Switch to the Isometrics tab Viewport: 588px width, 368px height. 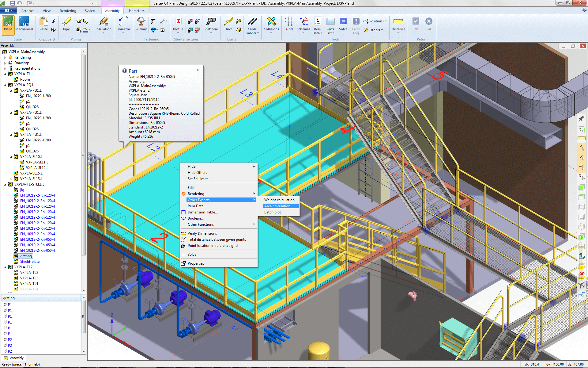[136, 10]
